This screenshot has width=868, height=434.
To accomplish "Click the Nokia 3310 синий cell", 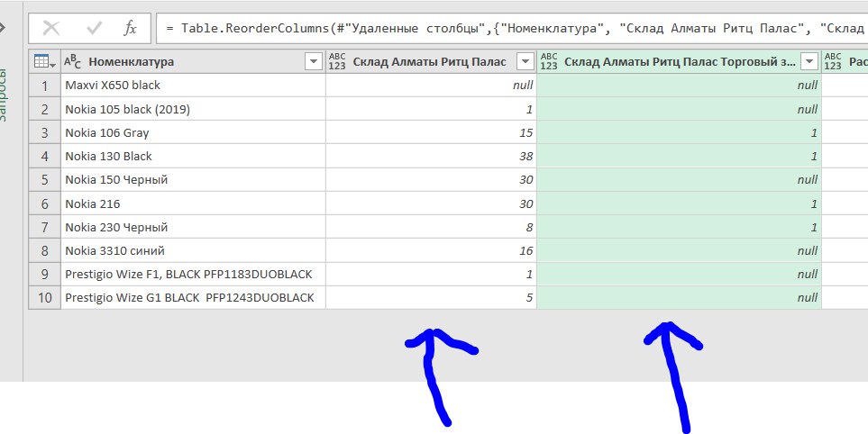I will point(193,250).
